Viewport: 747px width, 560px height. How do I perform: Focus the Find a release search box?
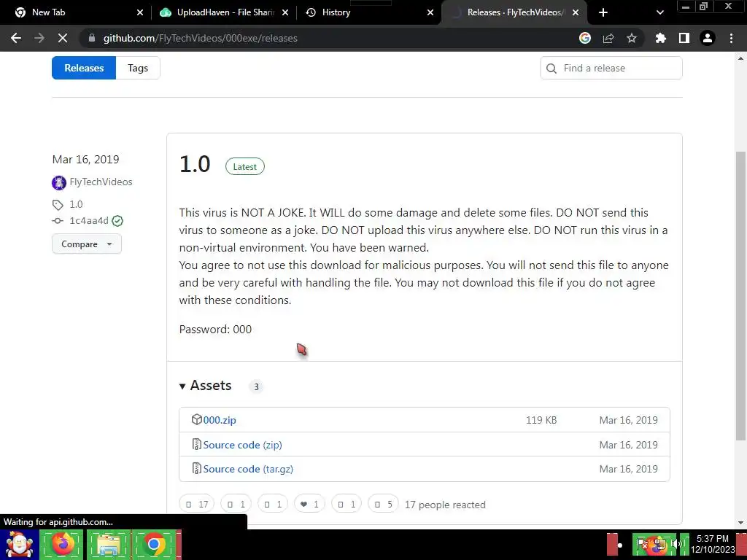(x=611, y=68)
